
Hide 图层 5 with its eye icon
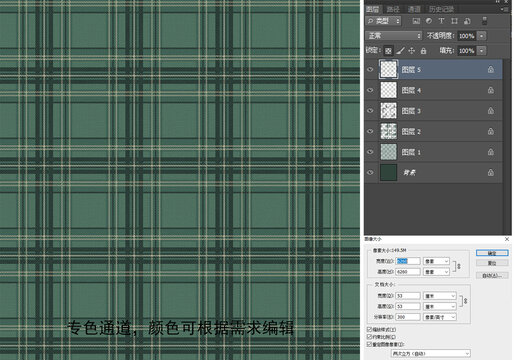pyautogui.click(x=370, y=69)
